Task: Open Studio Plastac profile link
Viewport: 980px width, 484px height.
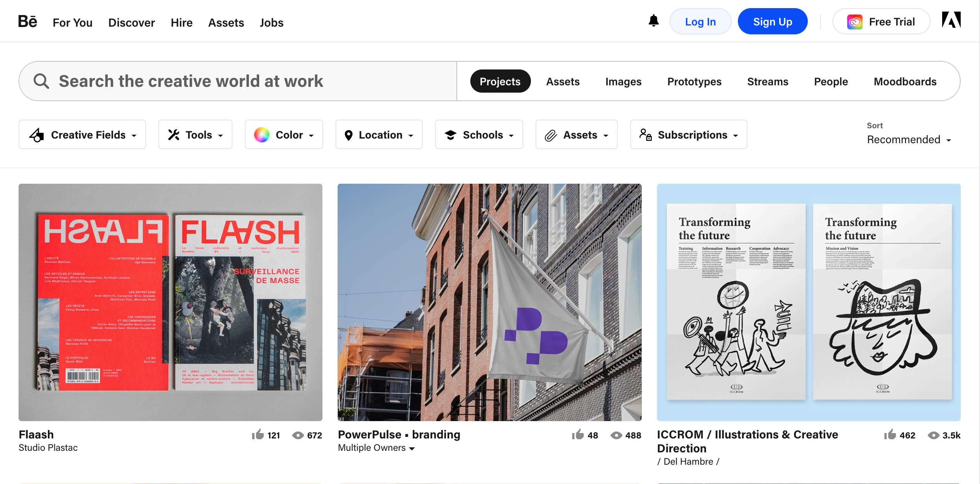Action: (48, 448)
